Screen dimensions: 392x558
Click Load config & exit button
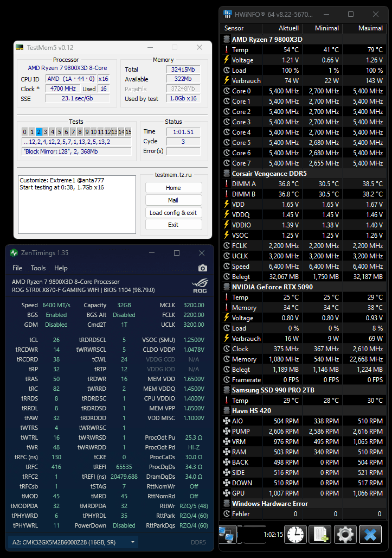tap(173, 212)
